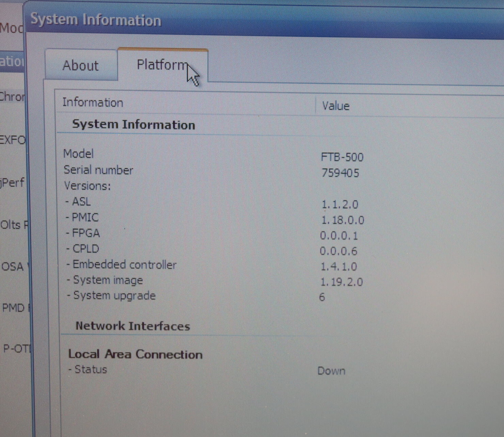Click the ASL value 1.1.2.0
Image resolution: width=504 pixels, height=437 pixels.
tap(340, 205)
